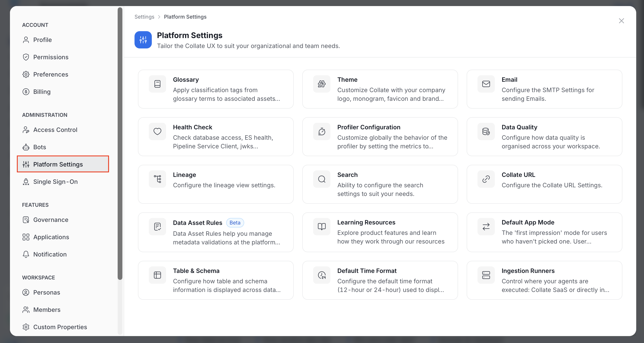Click the Profiler Configuration stopwatch icon
644x343 pixels.
(322, 131)
